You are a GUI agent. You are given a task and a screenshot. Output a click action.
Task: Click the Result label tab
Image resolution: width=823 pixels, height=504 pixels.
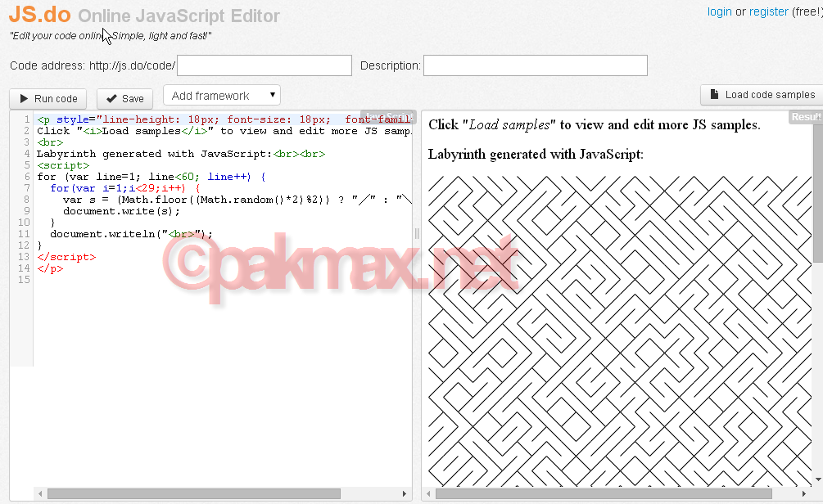tap(806, 117)
